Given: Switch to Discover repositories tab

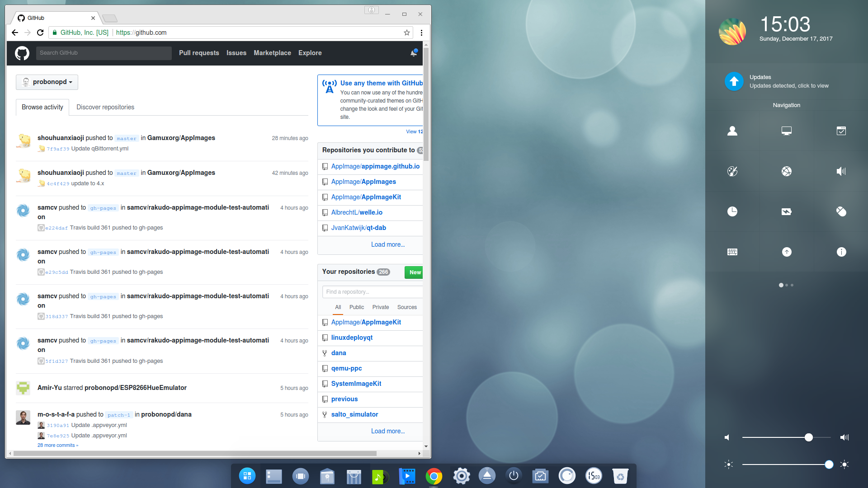Looking at the screenshot, I should [105, 107].
